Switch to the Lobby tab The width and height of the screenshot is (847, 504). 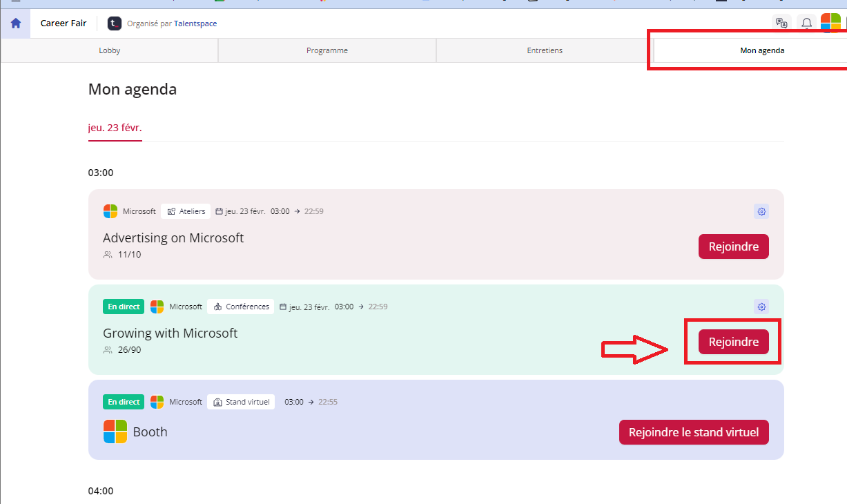point(109,50)
